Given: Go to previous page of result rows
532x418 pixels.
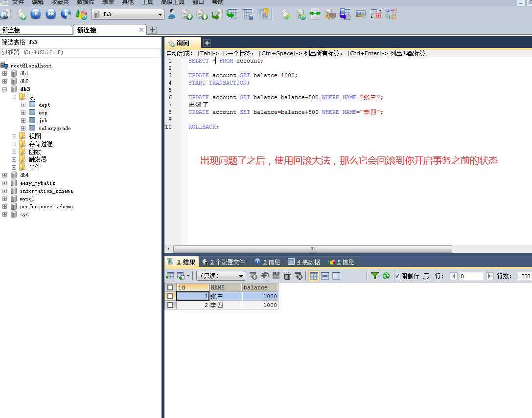Looking at the screenshot, I should [454, 276].
